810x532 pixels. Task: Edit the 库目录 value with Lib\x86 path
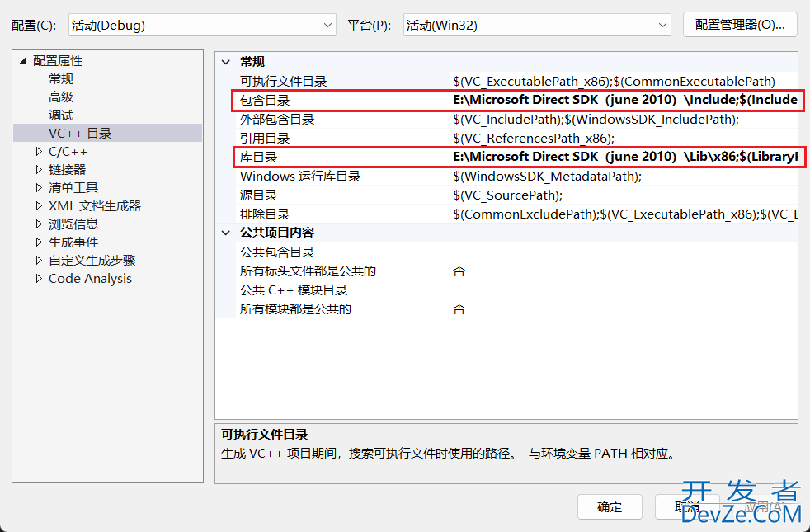coord(624,157)
